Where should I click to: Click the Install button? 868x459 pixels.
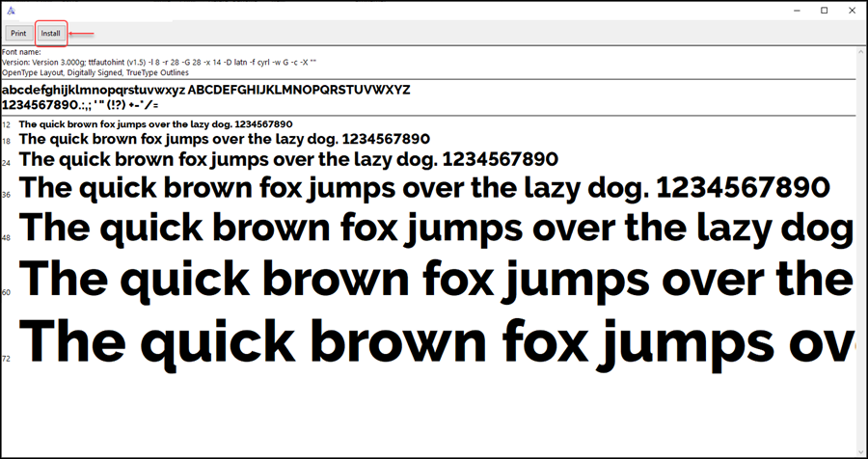50,33
